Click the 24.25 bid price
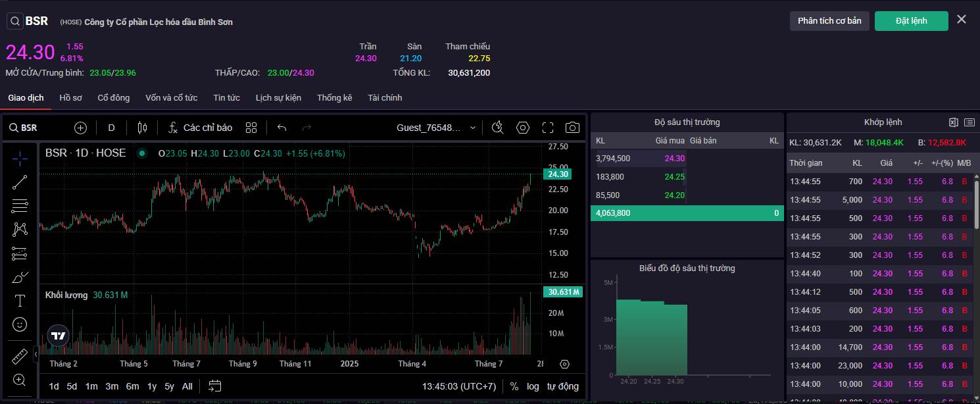 coord(674,176)
